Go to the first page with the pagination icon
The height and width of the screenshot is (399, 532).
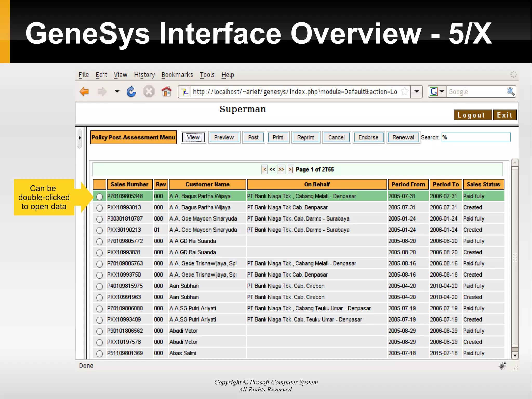point(264,169)
